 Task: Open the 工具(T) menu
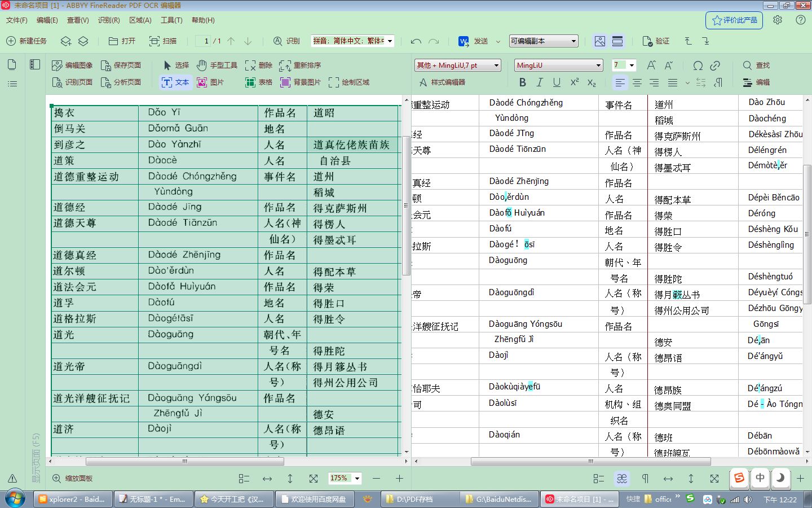tap(170, 20)
